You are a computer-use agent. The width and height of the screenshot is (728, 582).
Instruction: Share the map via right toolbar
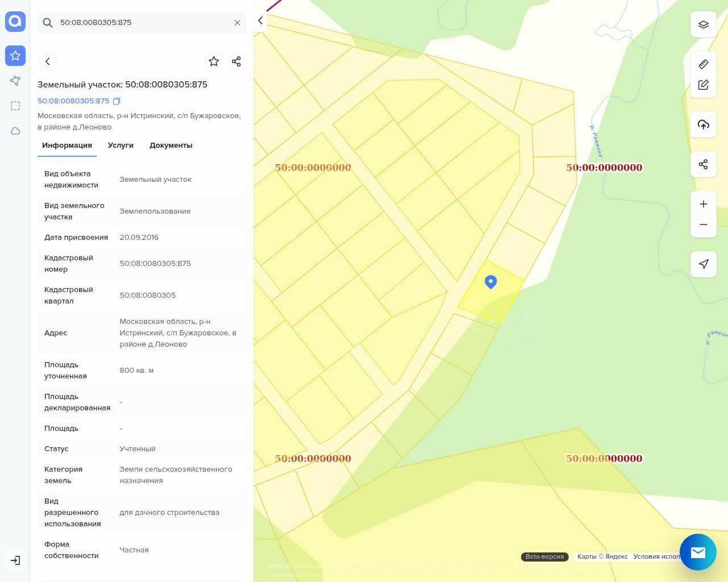[703, 164]
